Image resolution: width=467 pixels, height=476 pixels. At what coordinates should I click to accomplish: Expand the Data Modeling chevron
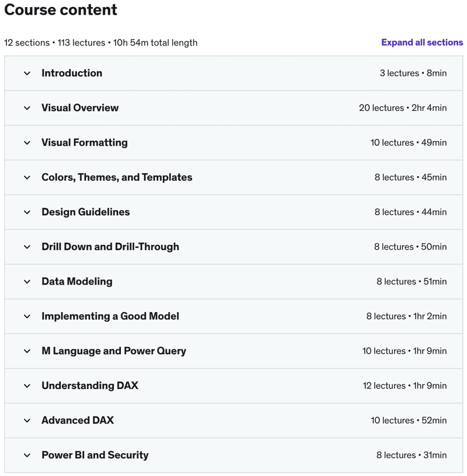(x=27, y=282)
